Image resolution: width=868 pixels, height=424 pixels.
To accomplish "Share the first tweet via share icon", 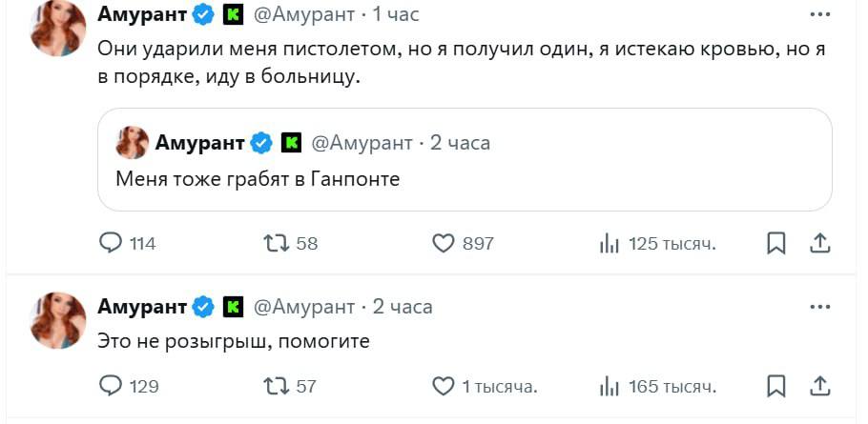I will (x=819, y=244).
